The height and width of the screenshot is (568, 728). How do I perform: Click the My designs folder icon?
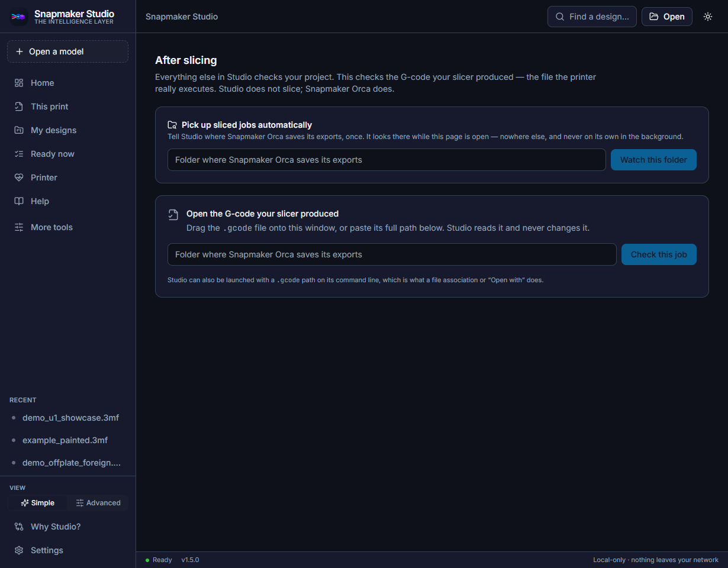click(19, 130)
